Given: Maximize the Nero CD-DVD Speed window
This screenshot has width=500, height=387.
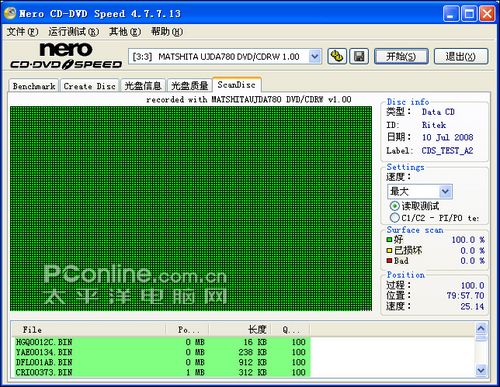Looking at the screenshot, I should 469,14.
